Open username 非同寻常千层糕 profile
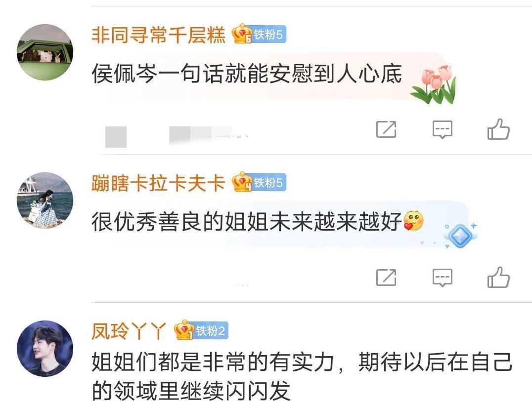 [x=158, y=35]
